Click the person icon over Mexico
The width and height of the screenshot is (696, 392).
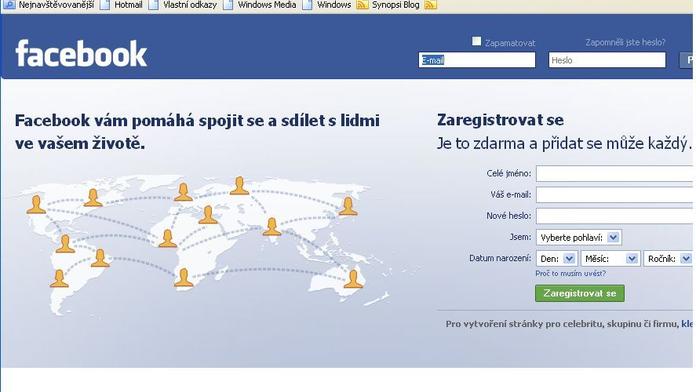tap(65, 244)
